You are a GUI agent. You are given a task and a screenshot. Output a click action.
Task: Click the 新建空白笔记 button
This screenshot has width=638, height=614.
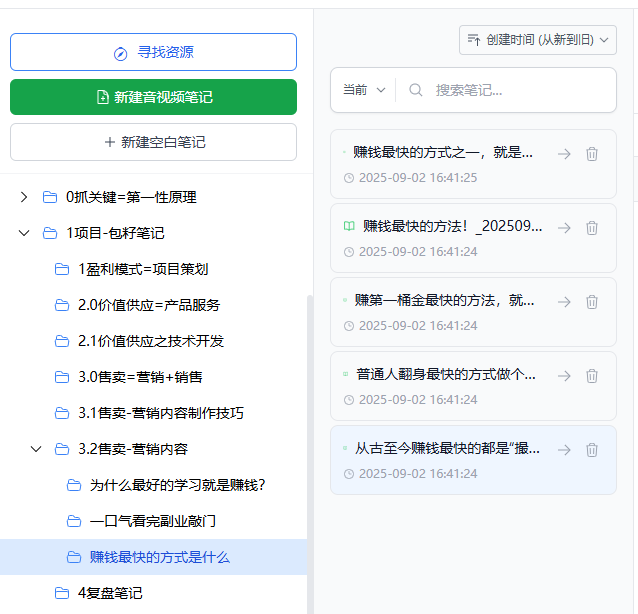coord(153,142)
